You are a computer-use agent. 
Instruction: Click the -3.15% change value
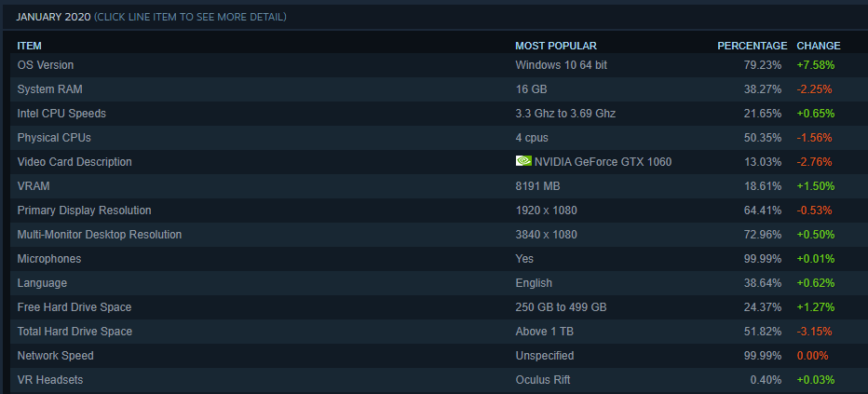click(814, 332)
